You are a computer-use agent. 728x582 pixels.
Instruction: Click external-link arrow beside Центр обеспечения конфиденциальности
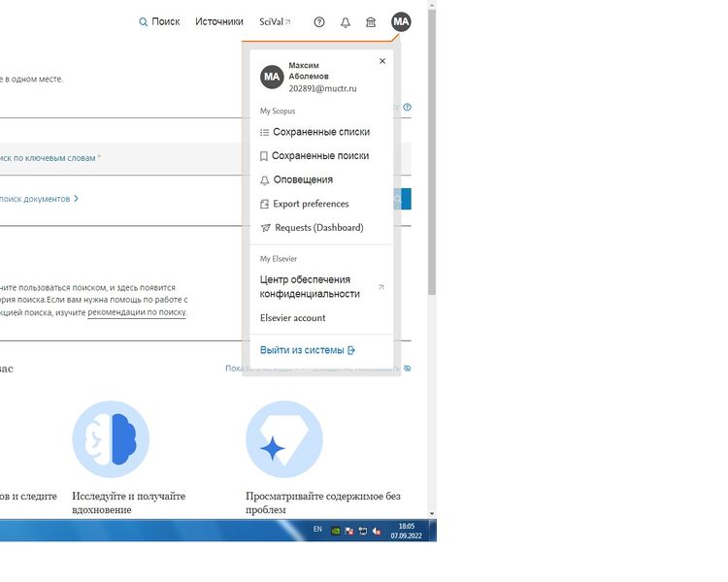381,287
